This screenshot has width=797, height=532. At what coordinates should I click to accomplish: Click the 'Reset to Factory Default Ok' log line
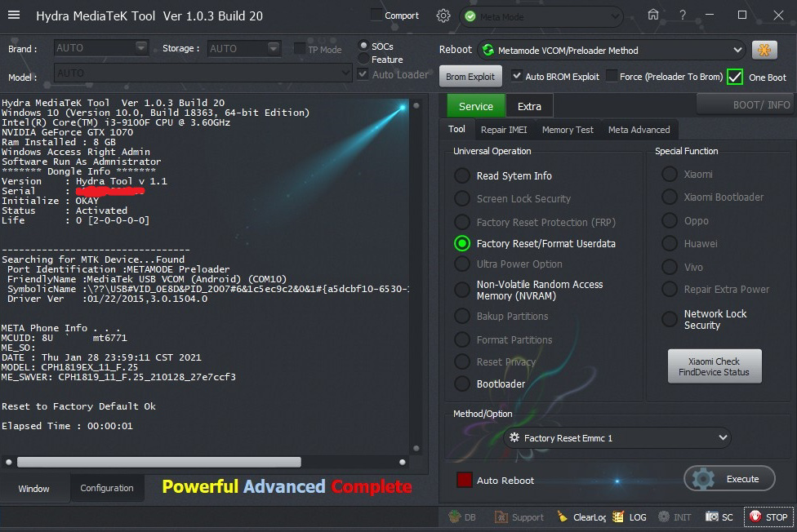pyautogui.click(x=78, y=406)
